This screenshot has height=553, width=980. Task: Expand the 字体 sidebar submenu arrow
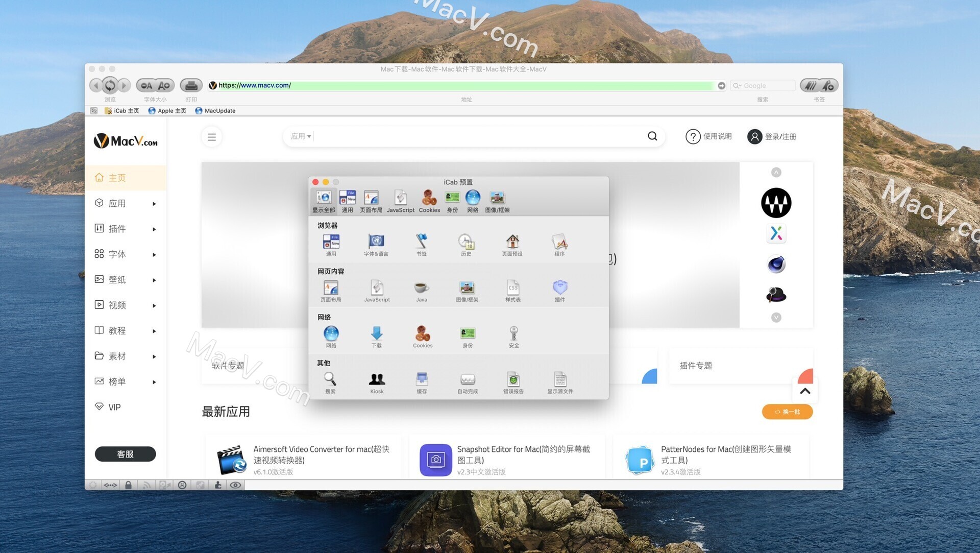pyautogui.click(x=154, y=255)
